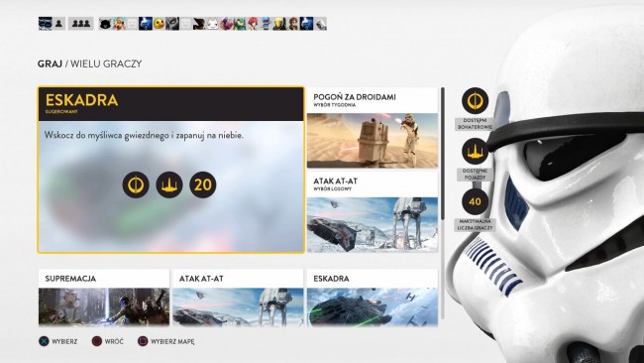644x363 pixels.
Task: Click the 40 maximum players badge
Action: (x=475, y=201)
